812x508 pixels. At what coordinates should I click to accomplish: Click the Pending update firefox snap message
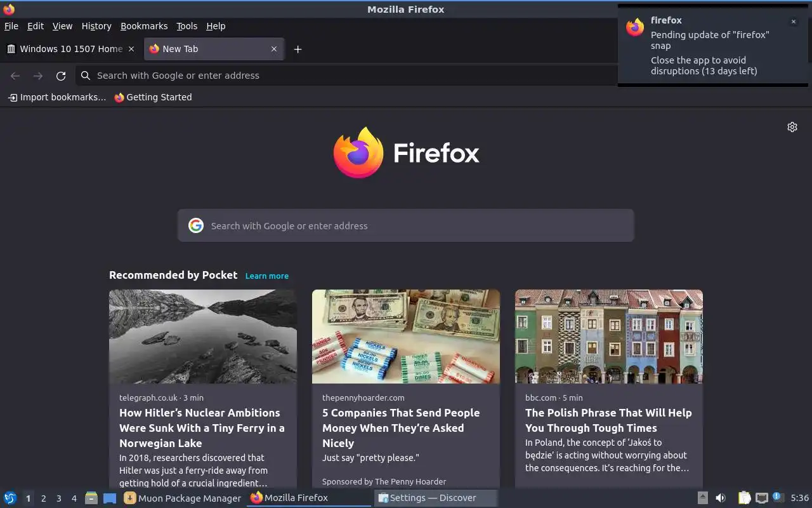coord(710,40)
